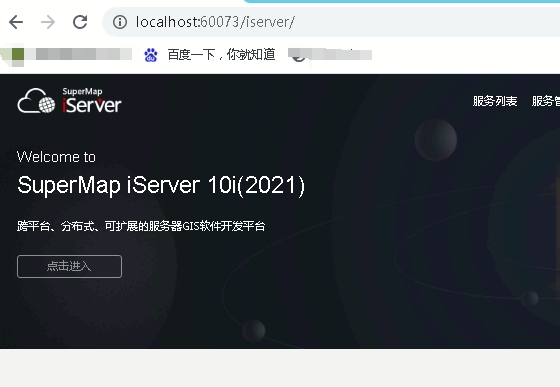Click the browser forward arrow
Screen dimensions: 560x387
pyautogui.click(x=48, y=22)
